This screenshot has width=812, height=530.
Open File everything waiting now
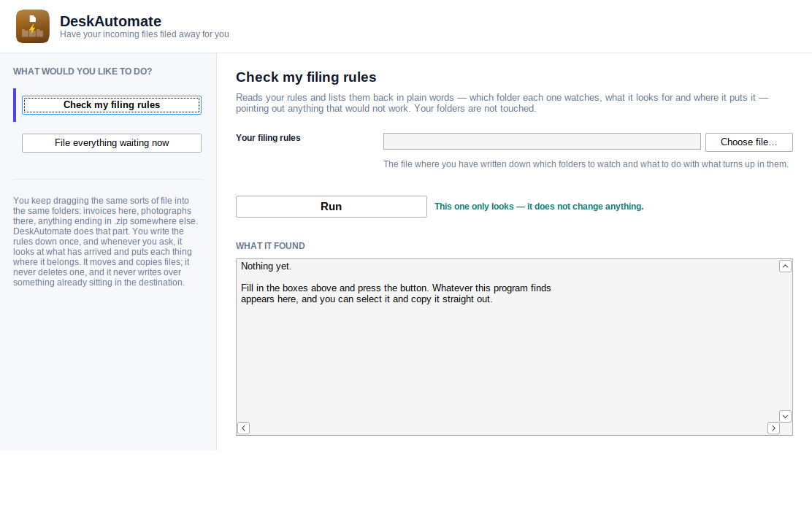[x=111, y=143]
